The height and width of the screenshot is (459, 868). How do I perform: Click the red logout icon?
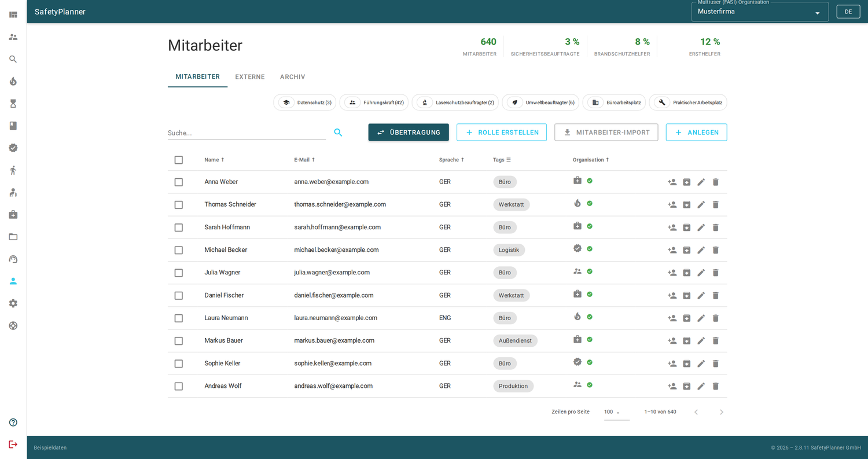tap(13, 445)
